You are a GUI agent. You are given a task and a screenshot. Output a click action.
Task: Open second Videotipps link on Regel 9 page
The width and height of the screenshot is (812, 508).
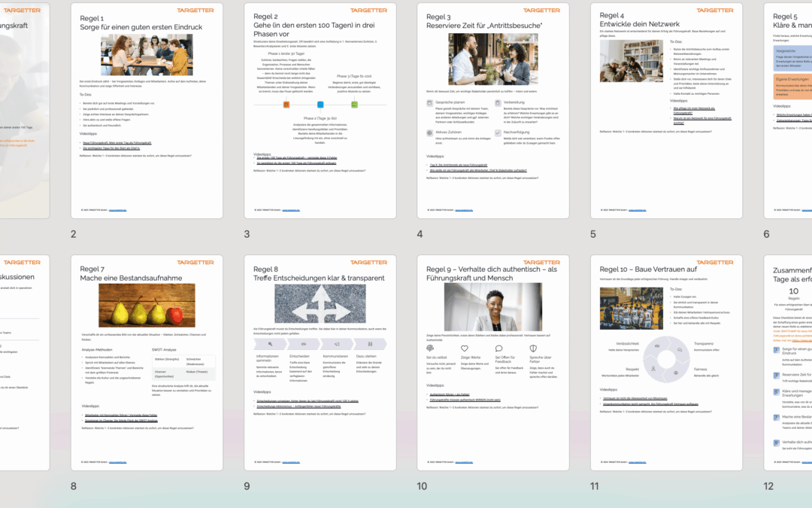point(465,400)
